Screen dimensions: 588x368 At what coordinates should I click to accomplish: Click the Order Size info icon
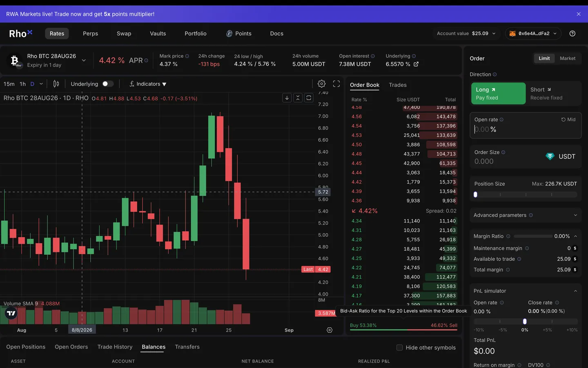point(503,152)
